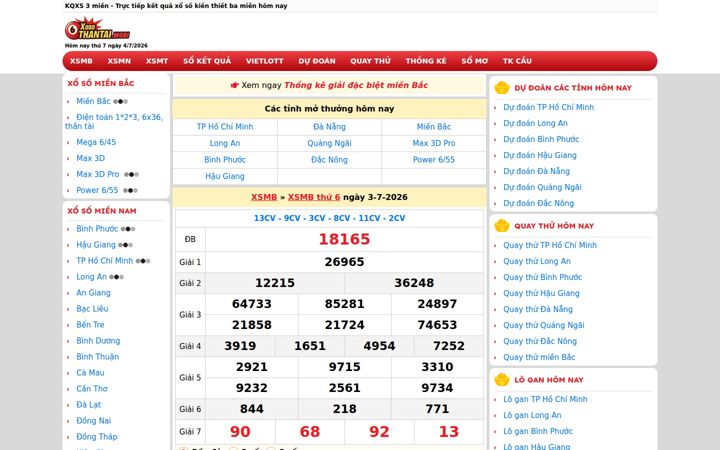Open Bình Phước under Xổ số miền Nam

click(x=97, y=229)
